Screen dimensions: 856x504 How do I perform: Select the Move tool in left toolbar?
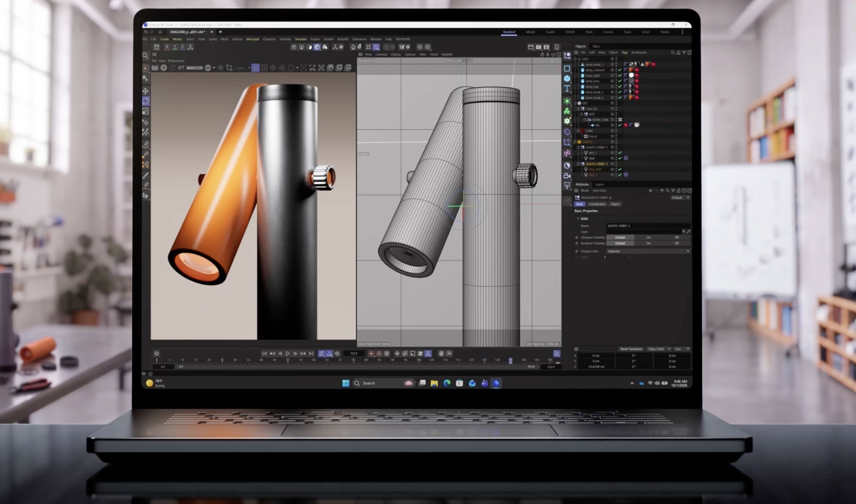[x=146, y=91]
